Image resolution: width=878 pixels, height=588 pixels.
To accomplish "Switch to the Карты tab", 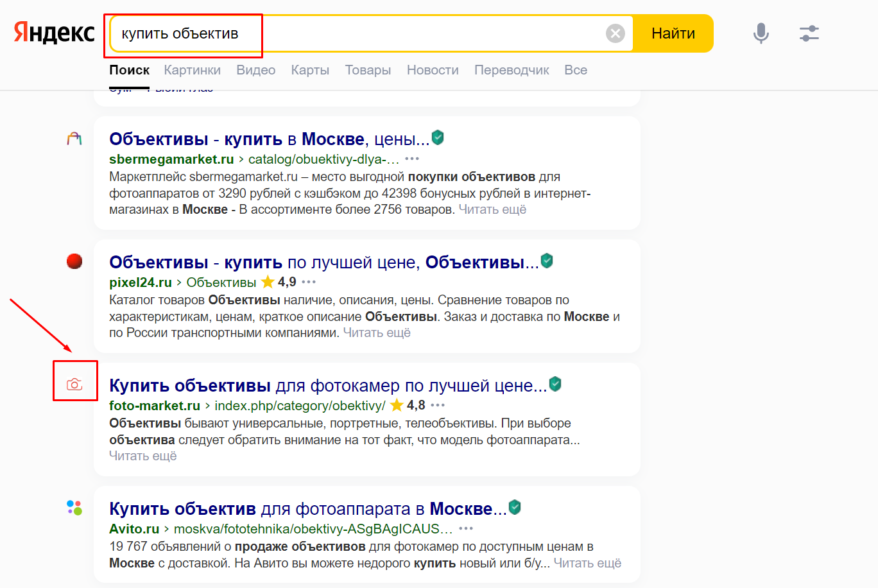I will pyautogui.click(x=310, y=70).
